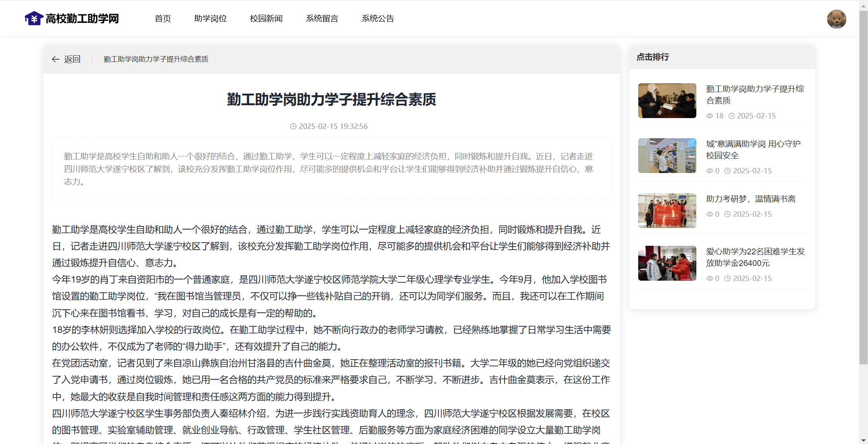The image size is (868, 444).
Task: Open 系统留言 page
Action: coord(322,19)
